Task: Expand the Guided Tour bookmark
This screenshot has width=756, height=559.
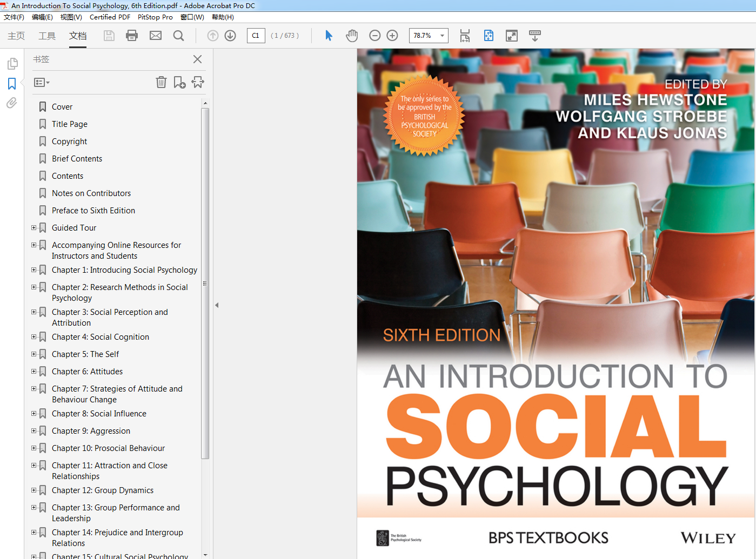Action: click(34, 228)
